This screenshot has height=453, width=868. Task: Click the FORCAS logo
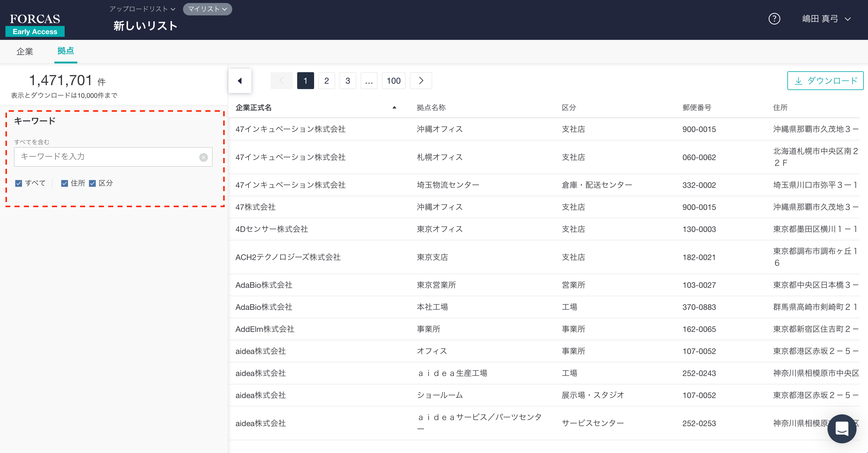35,19
